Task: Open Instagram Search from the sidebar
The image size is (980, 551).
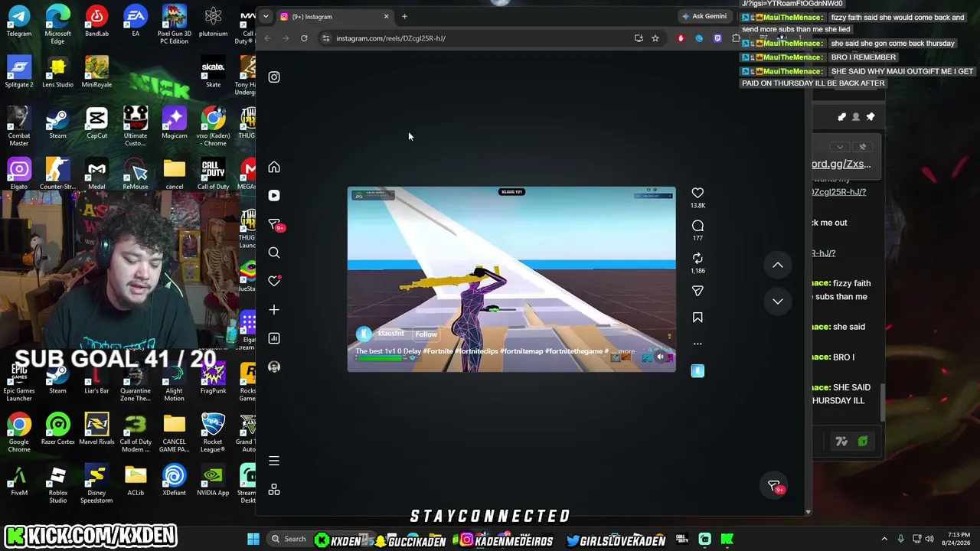Action: coord(274,253)
